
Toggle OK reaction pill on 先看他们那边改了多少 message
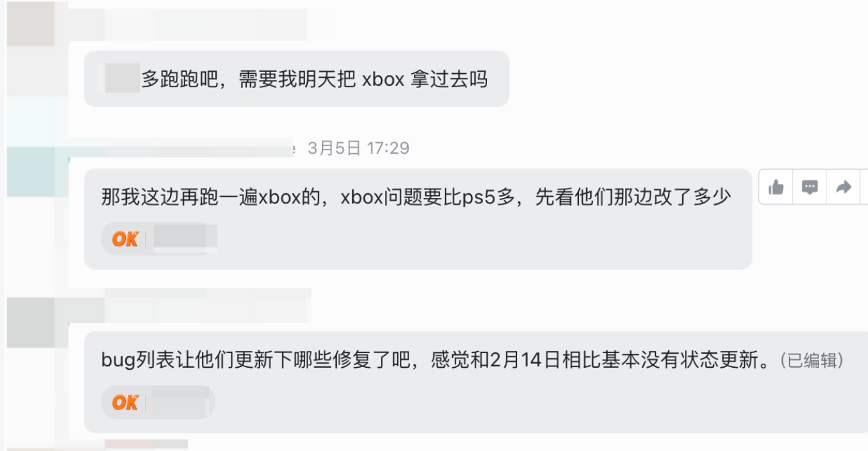160,239
